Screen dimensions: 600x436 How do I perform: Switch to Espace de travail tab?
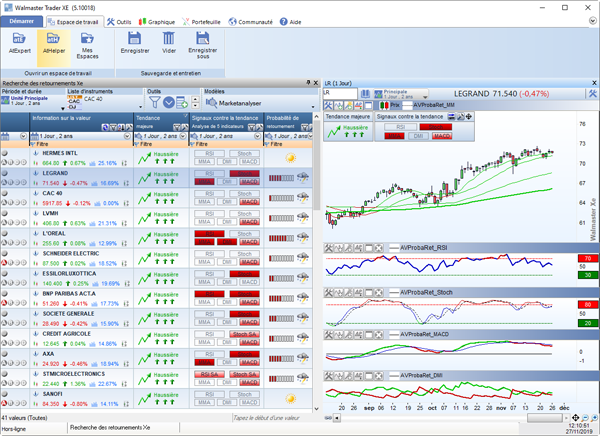click(x=73, y=22)
